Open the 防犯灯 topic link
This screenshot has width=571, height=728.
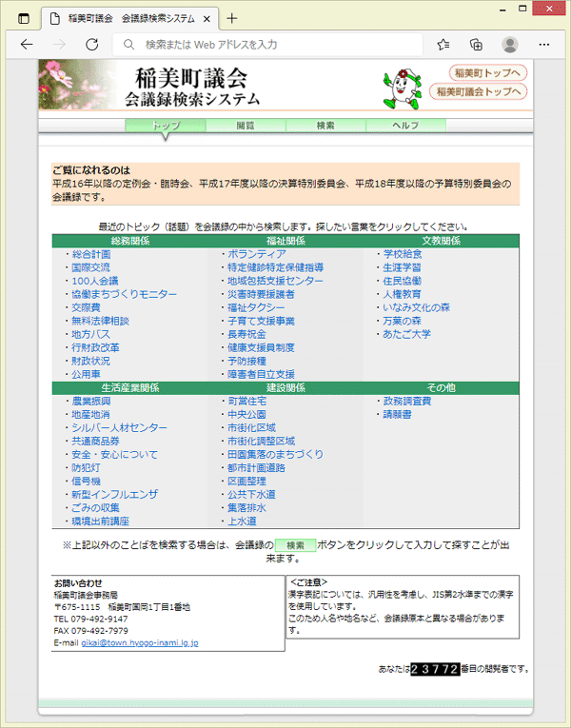(86, 467)
